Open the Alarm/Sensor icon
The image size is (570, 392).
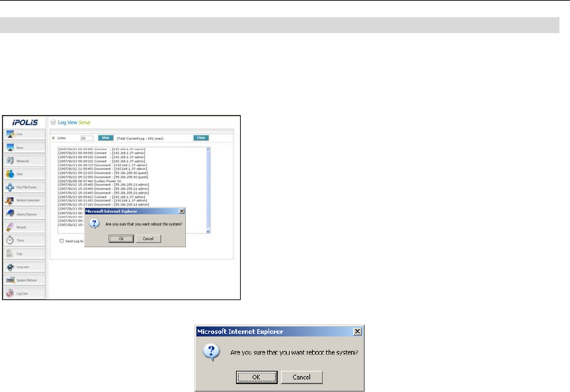tap(10, 214)
